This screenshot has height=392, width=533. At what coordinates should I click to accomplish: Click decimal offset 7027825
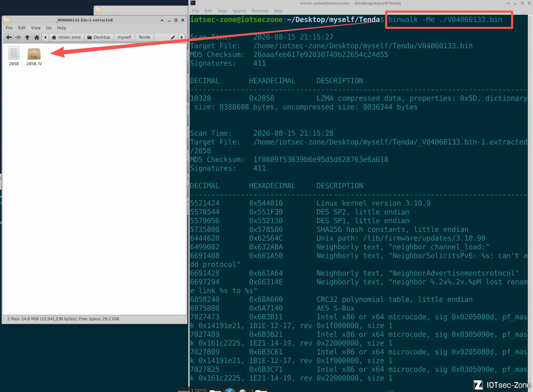pyautogui.click(x=205, y=369)
